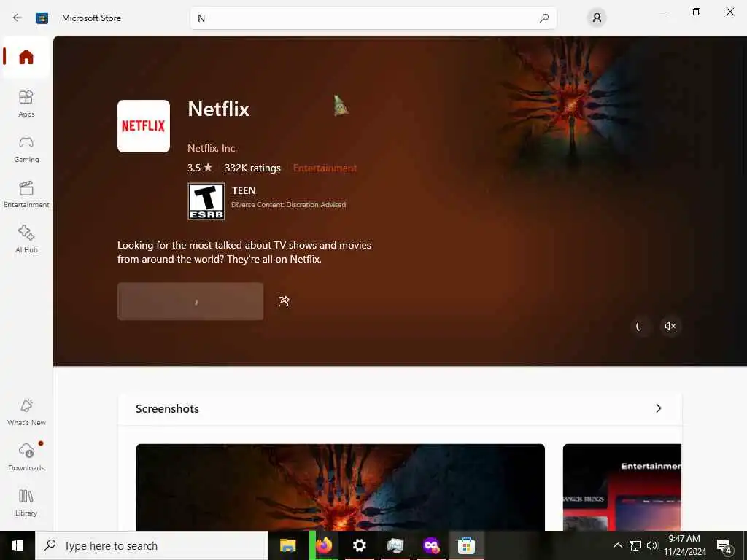This screenshot has width=747, height=560.
Task: Click the Netflix app logo
Action: pos(144,126)
